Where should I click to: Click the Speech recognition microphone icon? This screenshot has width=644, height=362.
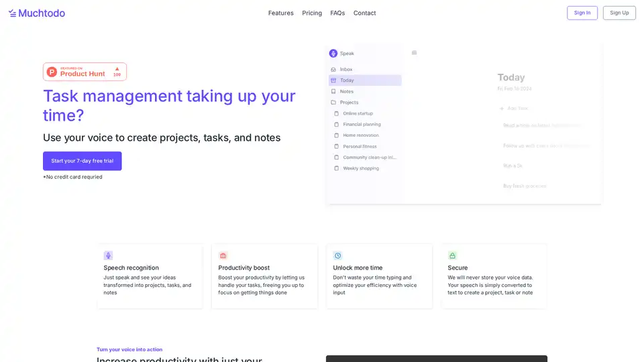(x=108, y=255)
